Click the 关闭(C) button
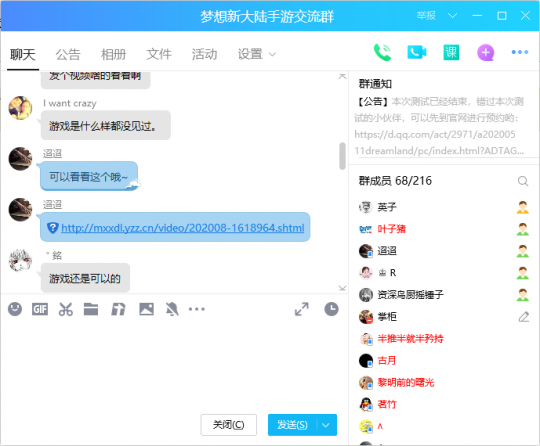Viewport: 540px width, 446px height. click(x=229, y=425)
